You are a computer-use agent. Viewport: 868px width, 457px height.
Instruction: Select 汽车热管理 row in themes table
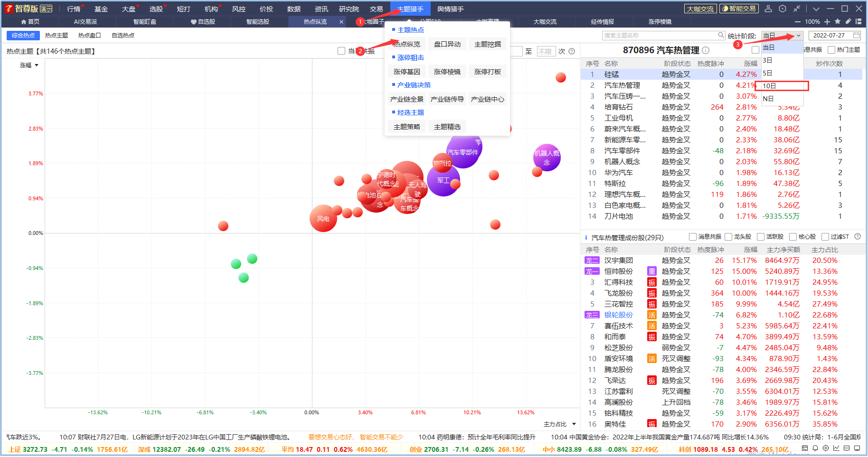tap(721, 85)
